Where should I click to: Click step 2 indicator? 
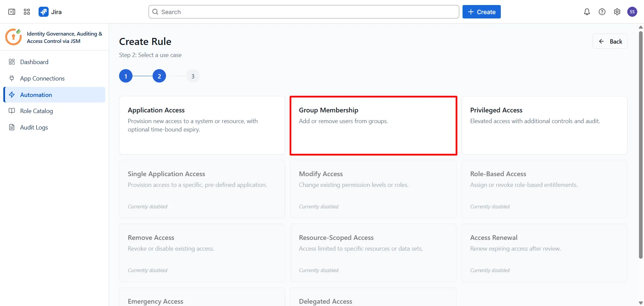point(159,76)
